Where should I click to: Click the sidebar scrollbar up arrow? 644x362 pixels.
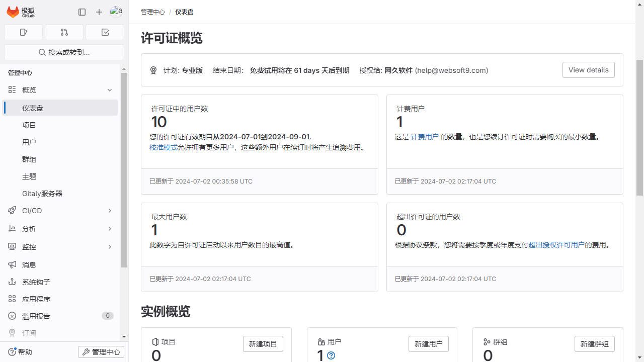pyautogui.click(x=124, y=69)
